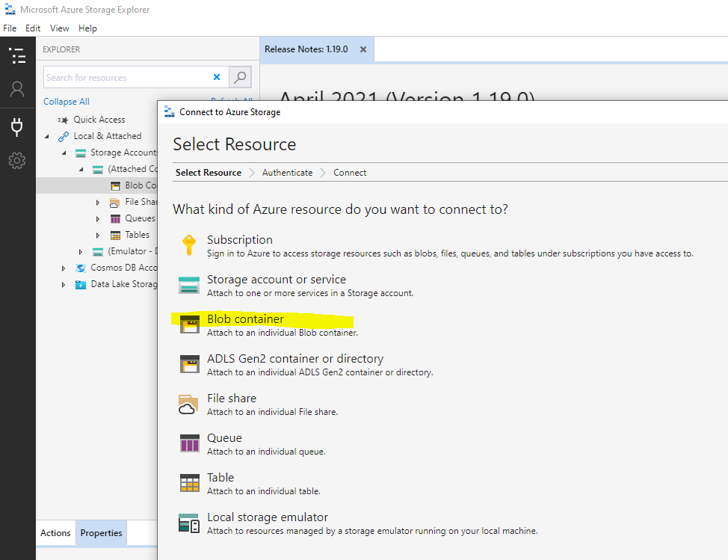
Task: Click the Connect breadcrumb step
Action: click(350, 173)
